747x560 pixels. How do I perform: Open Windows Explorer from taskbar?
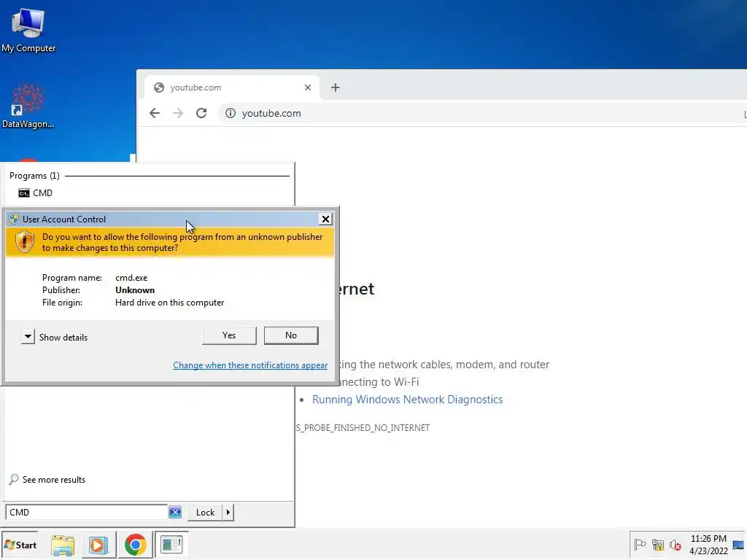click(x=63, y=545)
